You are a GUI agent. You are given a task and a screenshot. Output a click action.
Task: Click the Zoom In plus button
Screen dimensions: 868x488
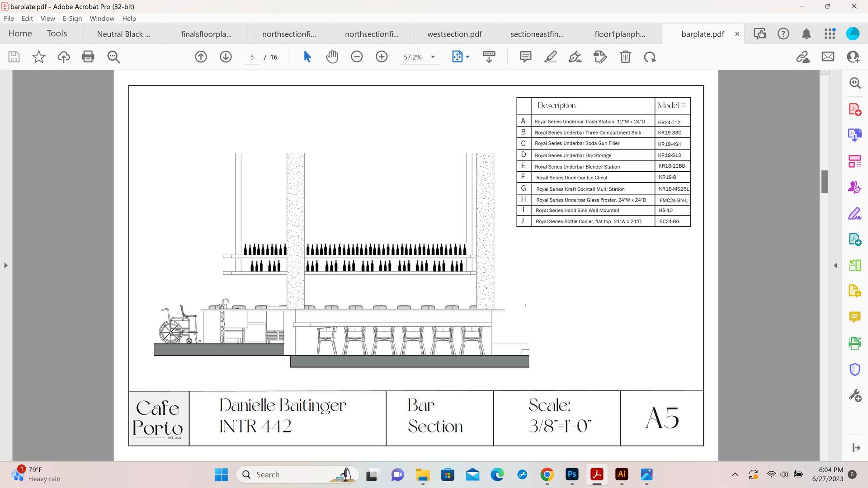coord(382,57)
